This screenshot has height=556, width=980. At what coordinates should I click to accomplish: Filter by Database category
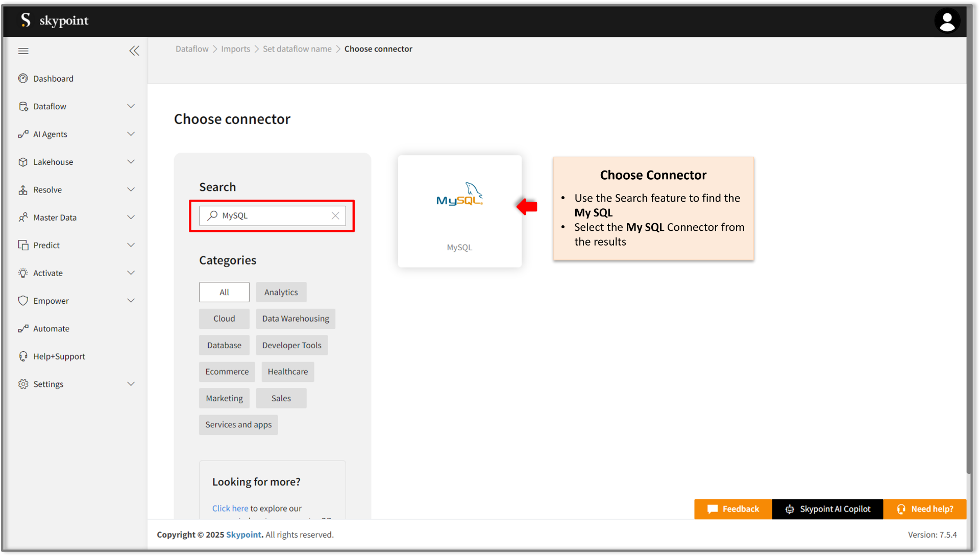[224, 346]
